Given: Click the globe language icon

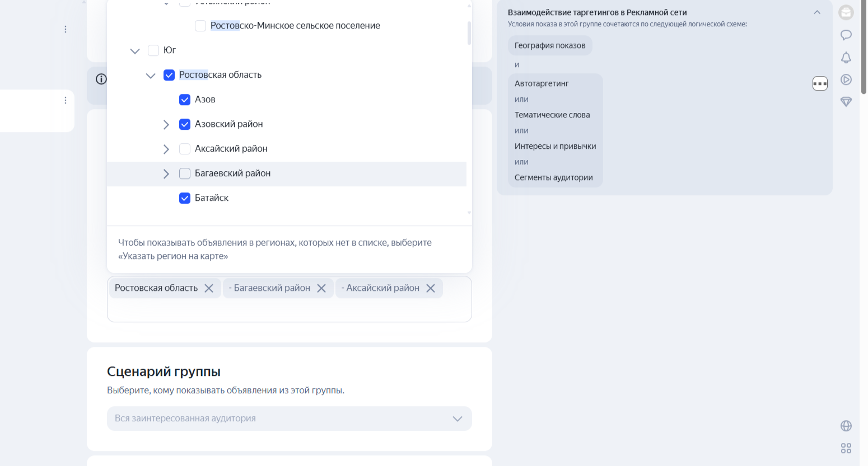Looking at the screenshot, I should [x=846, y=426].
